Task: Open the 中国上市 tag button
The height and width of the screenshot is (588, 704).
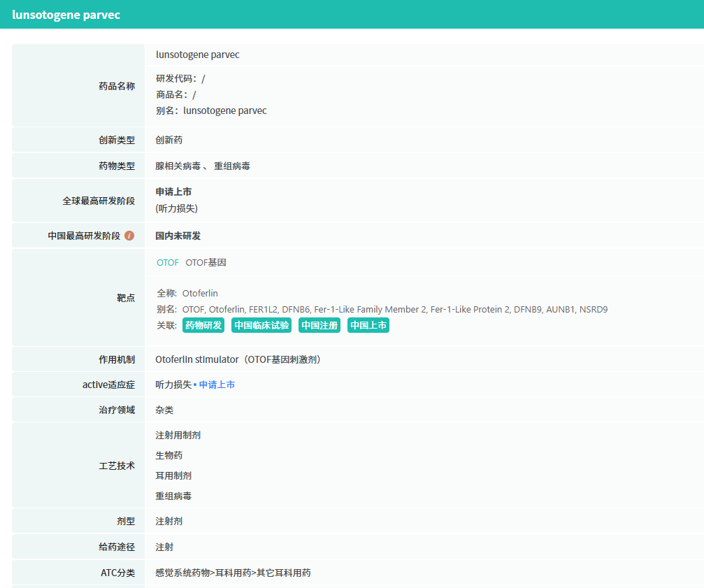Action: click(x=368, y=325)
